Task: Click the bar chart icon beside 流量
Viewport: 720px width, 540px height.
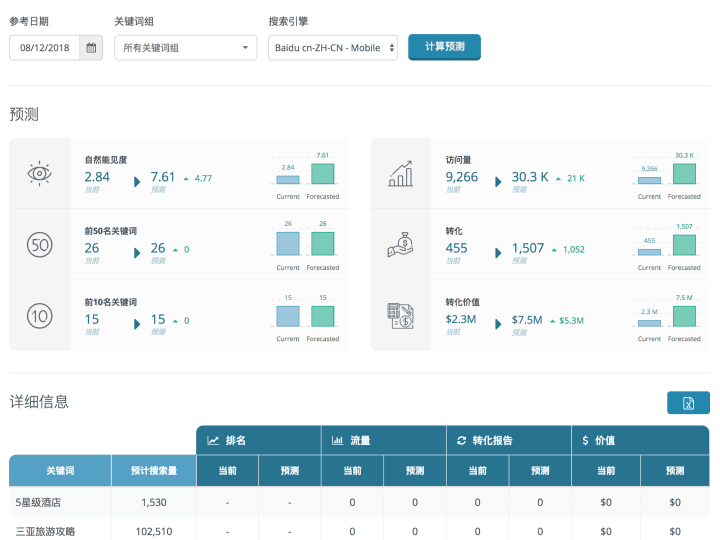Action: (x=338, y=441)
